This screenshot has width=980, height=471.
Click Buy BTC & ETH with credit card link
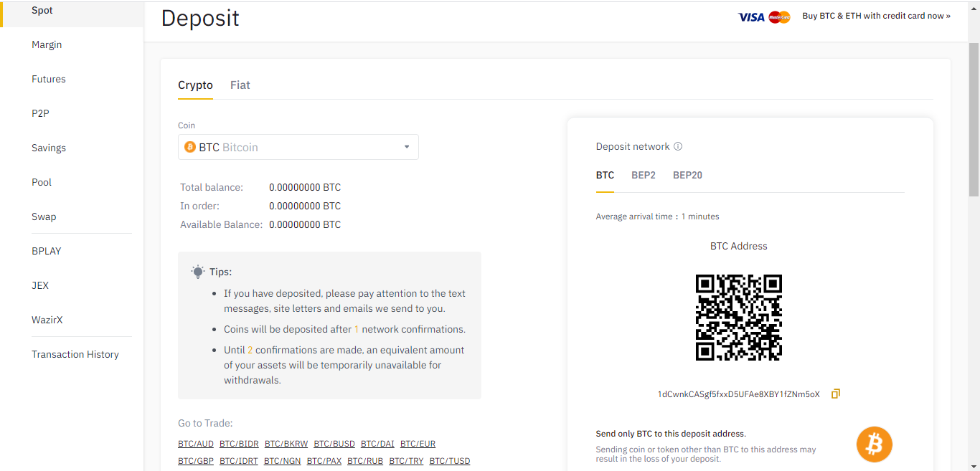pyautogui.click(x=876, y=16)
